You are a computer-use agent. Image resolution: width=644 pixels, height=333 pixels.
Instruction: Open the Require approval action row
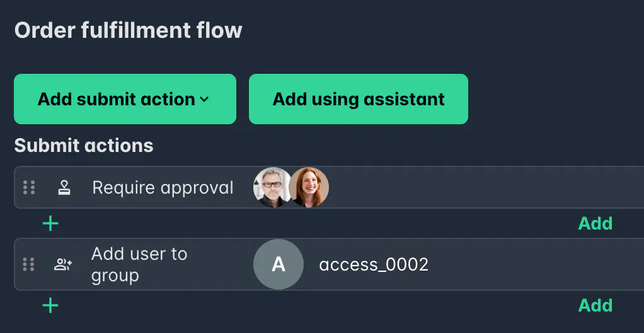click(329, 187)
